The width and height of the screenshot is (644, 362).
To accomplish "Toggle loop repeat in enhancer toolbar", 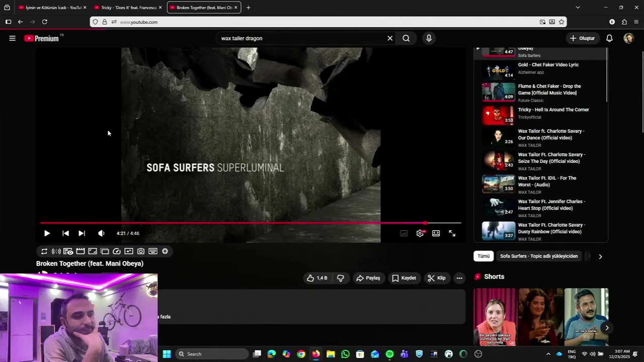I will click(x=44, y=251).
